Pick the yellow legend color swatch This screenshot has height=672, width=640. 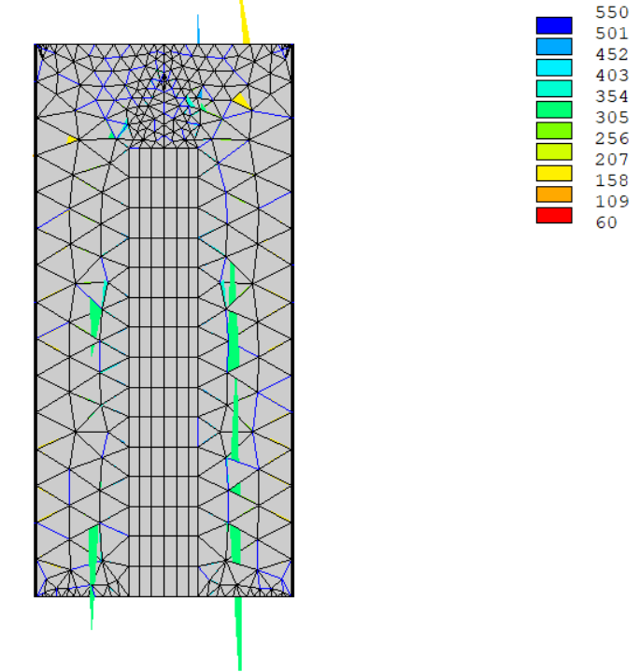553,173
